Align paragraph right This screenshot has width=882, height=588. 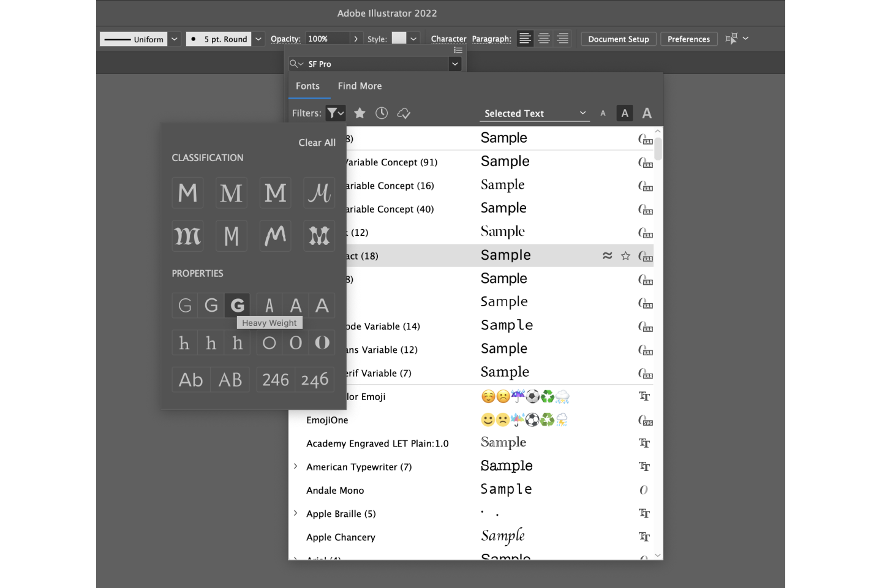[562, 39]
